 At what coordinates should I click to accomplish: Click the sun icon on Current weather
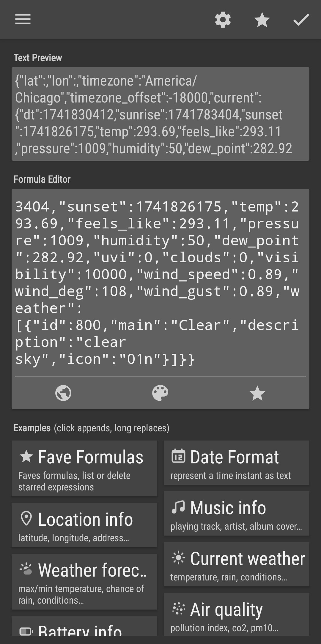point(178,558)
